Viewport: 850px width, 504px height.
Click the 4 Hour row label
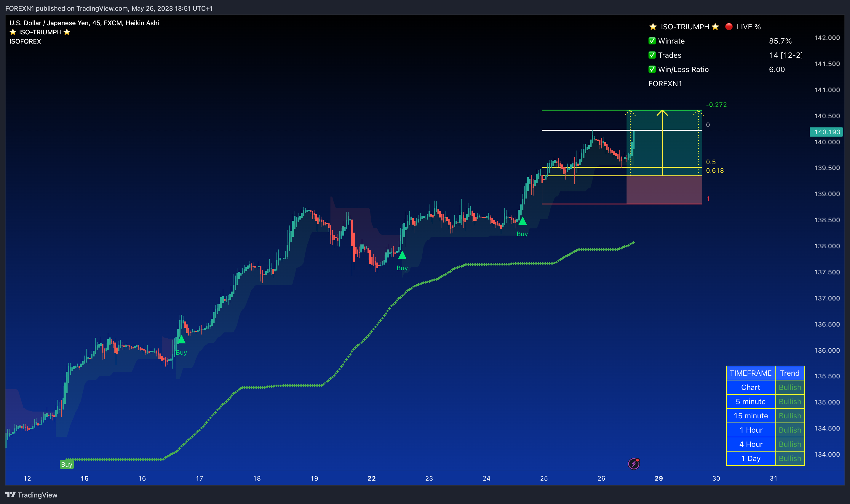750,444
